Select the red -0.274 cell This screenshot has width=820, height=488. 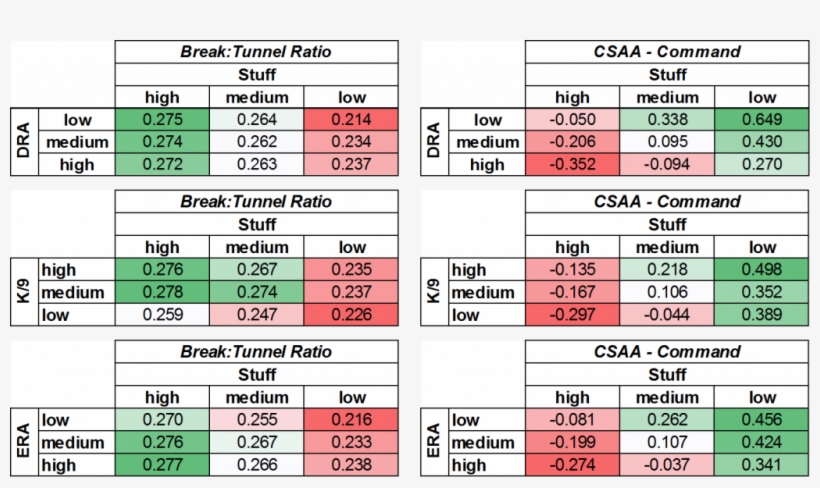572,465
